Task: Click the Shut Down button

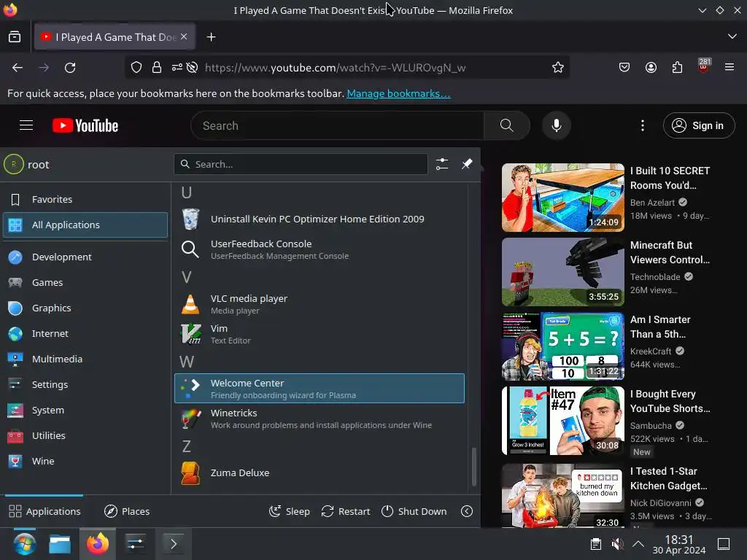Action: [x=414, y=511]
